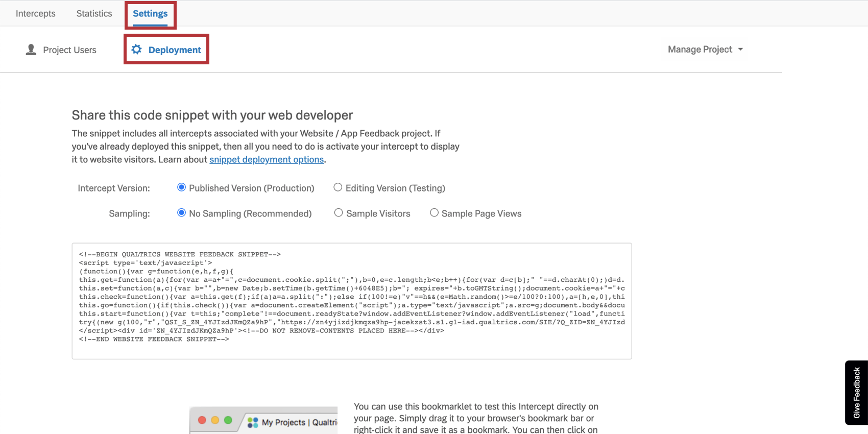Click the Sampling label
The image size is (868, 434).
click(129, 213)
